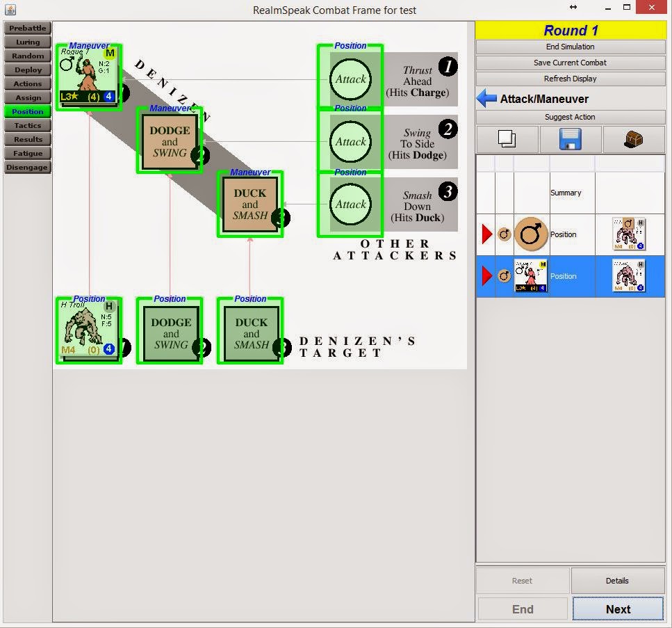Screen dimensions: 672x628
Task: Select the brown Duck and Smash maneuver box
Action: point(250,204)
